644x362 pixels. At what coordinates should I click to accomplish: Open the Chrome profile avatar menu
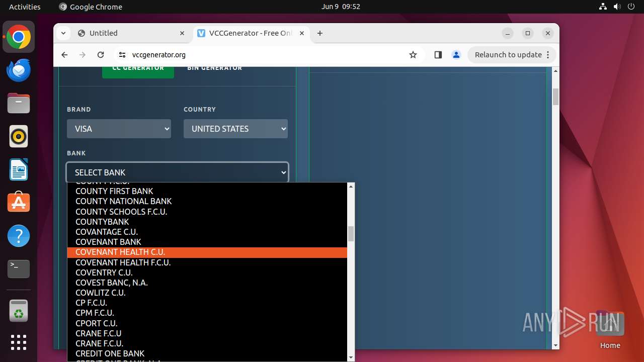(x=456, y=55)
